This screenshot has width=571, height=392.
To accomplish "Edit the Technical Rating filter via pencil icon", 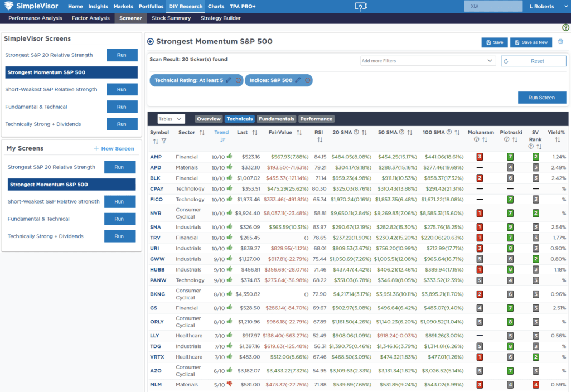I will (x=229, y=80).
